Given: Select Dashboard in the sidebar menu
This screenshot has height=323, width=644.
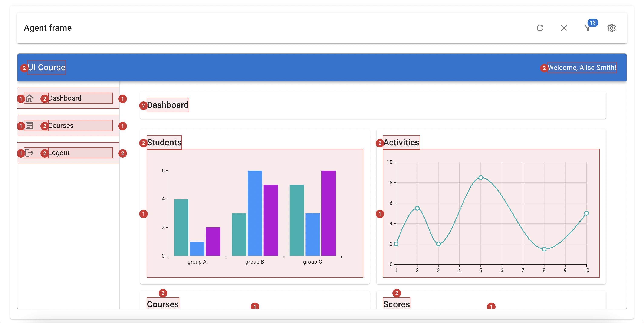Looking at the screenshot, I should (65, 98).
